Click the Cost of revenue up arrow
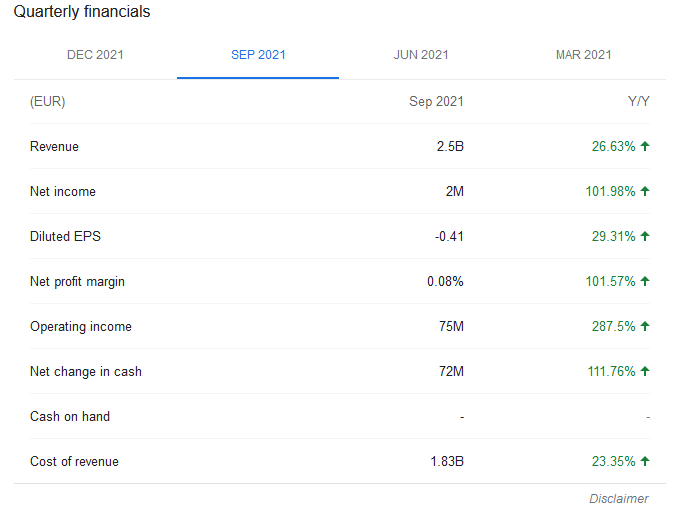 pyautogui.click(x=645, y=461)
